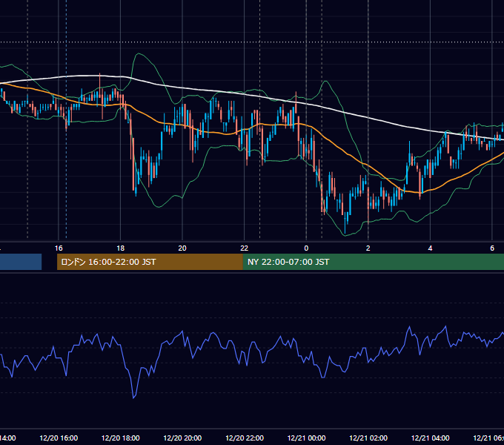
Task: Click the 12/21 02:00 date label
Action: coord(368,438)
